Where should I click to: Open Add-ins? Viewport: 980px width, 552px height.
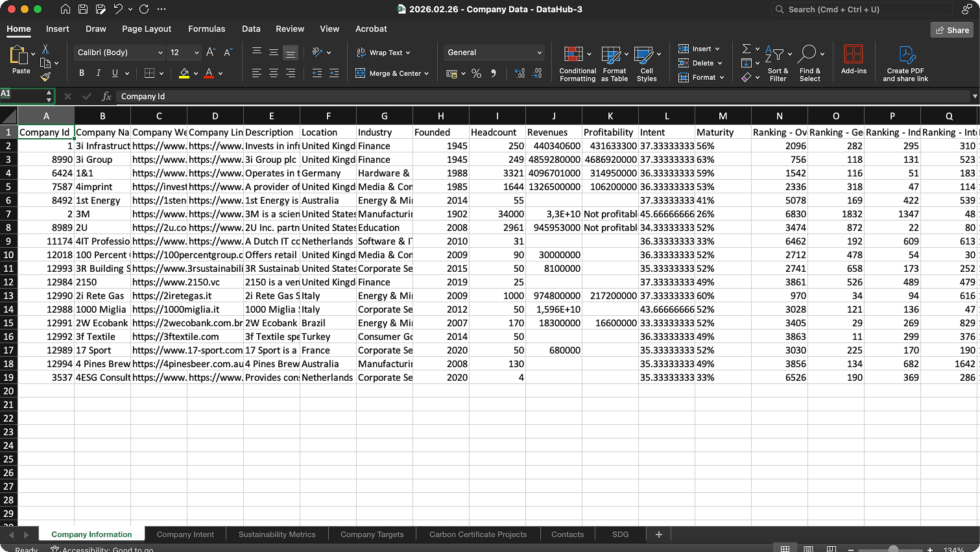(x=854, y=60)
